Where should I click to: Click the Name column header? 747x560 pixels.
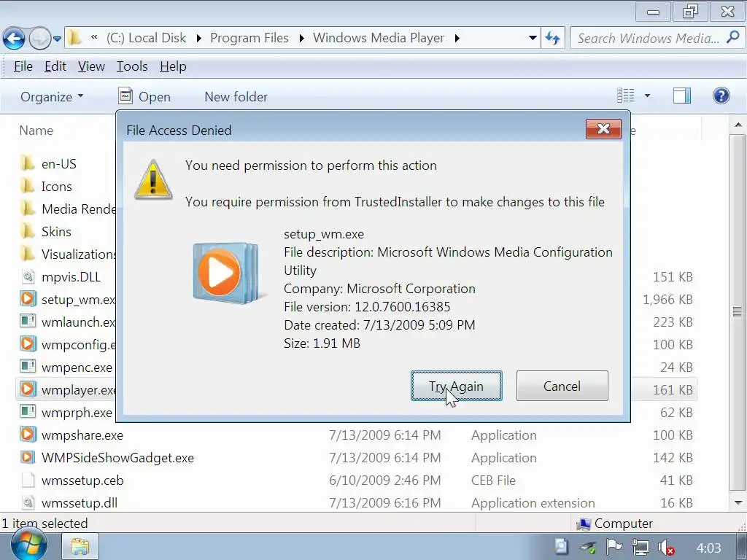pyautogui.click(x=36, y=131)
